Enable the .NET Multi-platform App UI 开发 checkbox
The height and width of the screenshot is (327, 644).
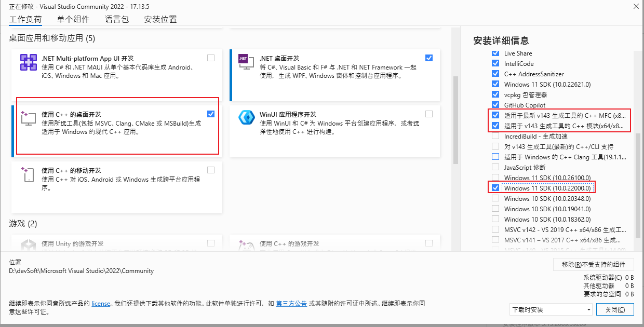pos(211,58)
